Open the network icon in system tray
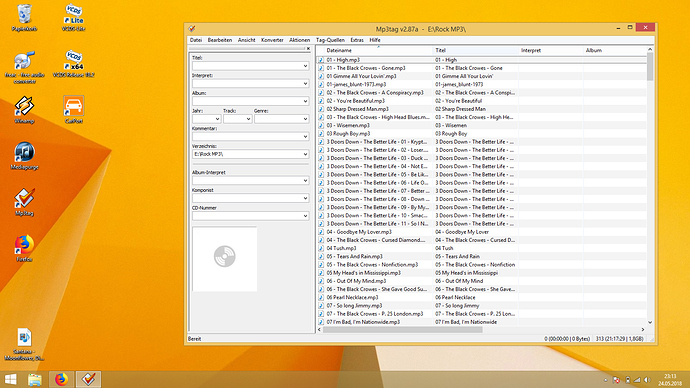This screenshot has height=388, width=690. 637,380
